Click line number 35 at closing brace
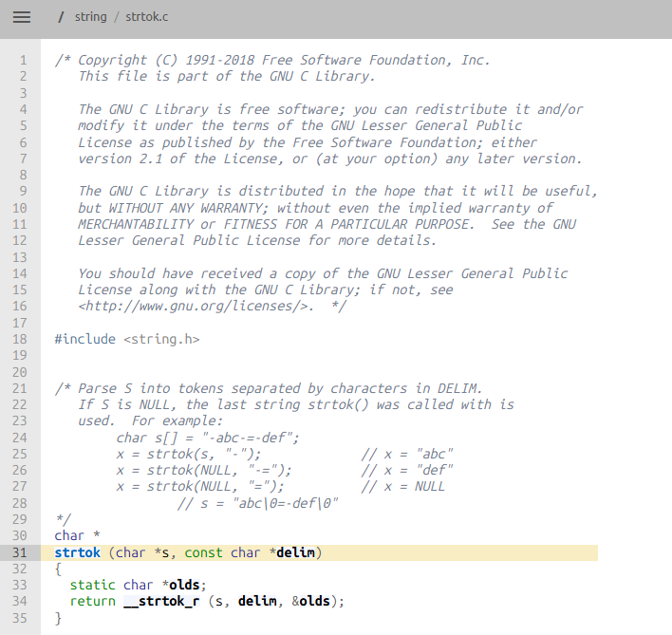Image resolution: width=672 pixels, height=635 pixels. point(20,618)
